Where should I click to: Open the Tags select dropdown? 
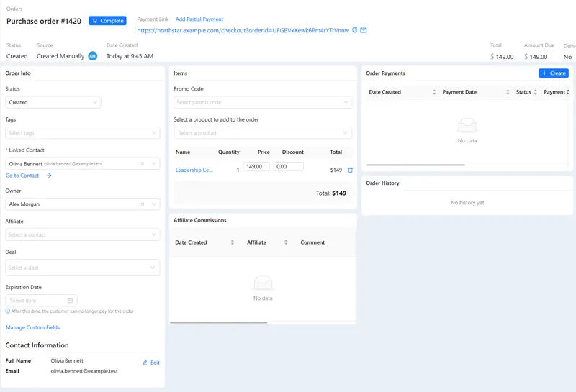(x=83, y=133)
